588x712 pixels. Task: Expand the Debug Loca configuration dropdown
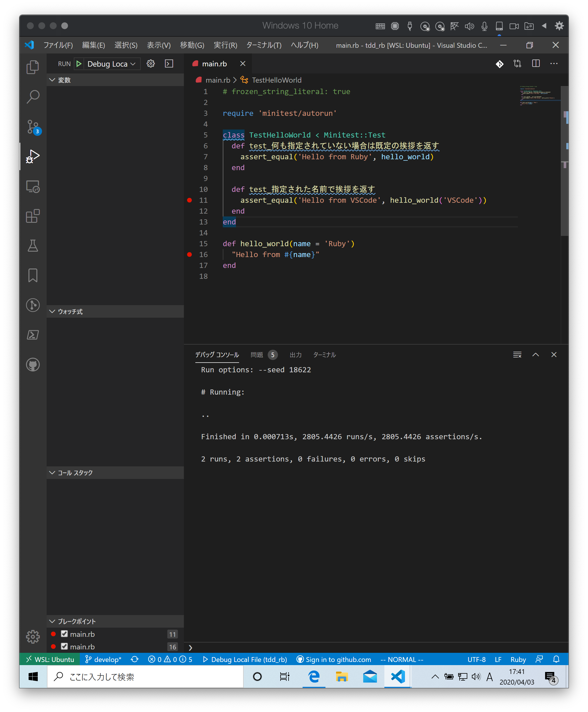pos(133,64)
